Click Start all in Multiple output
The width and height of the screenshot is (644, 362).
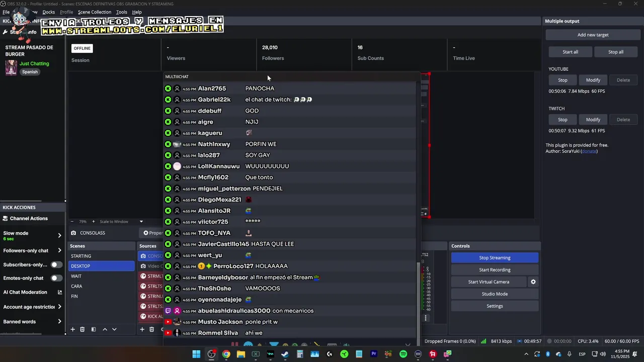[570, 52]
